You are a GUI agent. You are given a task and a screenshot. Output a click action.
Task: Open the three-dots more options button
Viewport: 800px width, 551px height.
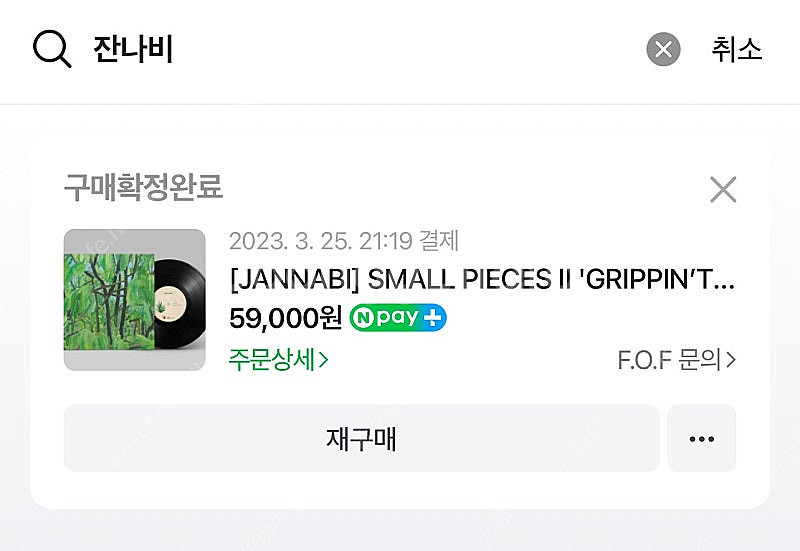coord(701,438)
